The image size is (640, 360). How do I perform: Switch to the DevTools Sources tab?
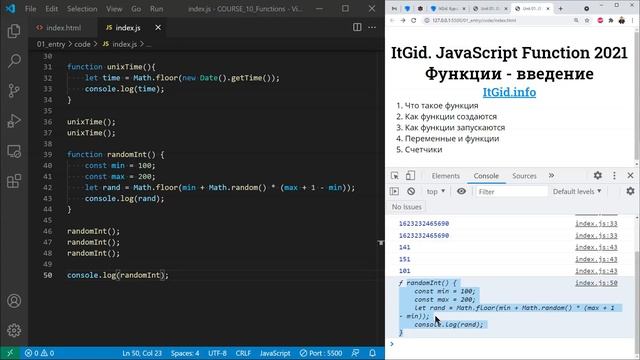point(524,176)
